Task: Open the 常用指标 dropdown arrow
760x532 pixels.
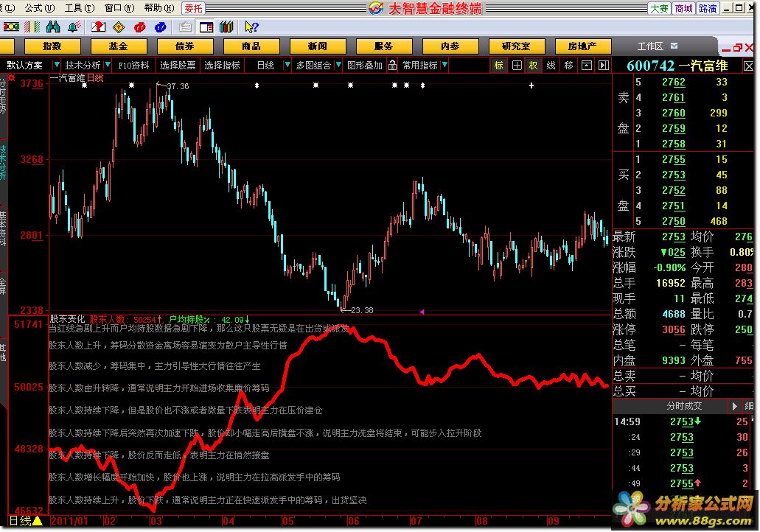Action: coord(445,64)
